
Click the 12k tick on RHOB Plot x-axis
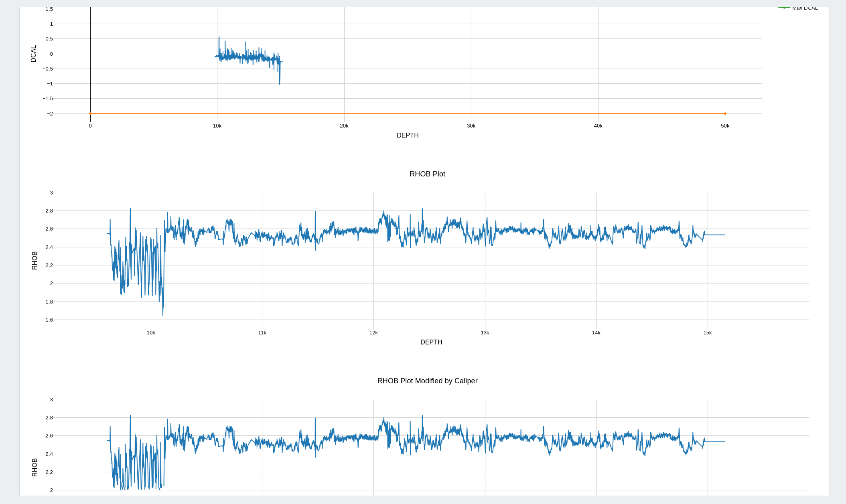[x=373, y=333]
